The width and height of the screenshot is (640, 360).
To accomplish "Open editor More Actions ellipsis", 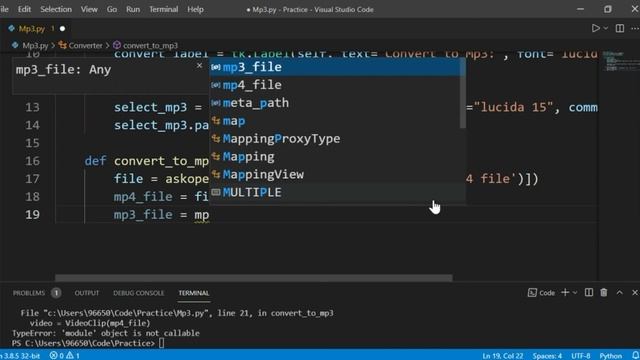I will [x=635, y=28].
